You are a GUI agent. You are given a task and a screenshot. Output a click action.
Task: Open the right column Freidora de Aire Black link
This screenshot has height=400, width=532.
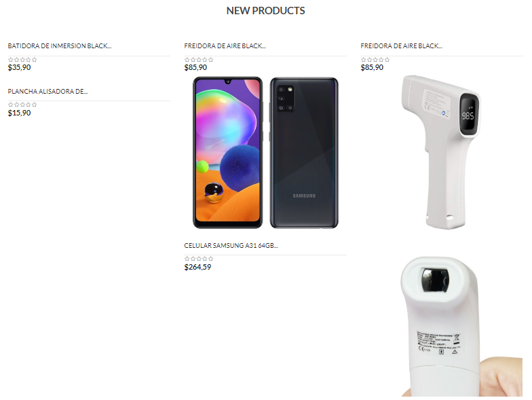pos(402,46)
